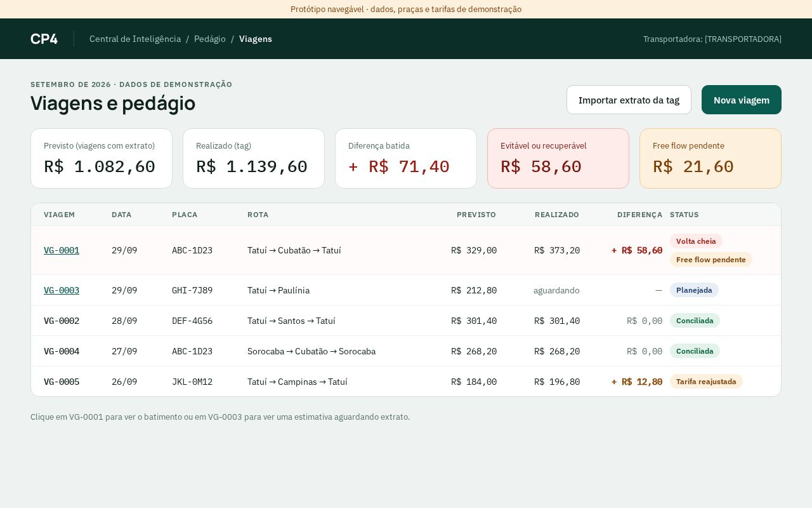Select the VG-0004 trip ID cell
This screenshot has width=812, height=508.
(x=62, y=351)
